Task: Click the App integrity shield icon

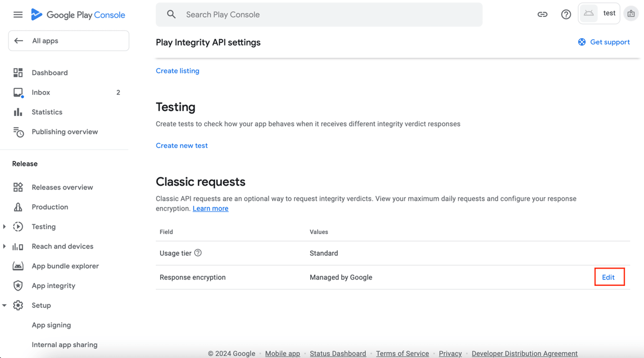Action: tap(18, 285)
